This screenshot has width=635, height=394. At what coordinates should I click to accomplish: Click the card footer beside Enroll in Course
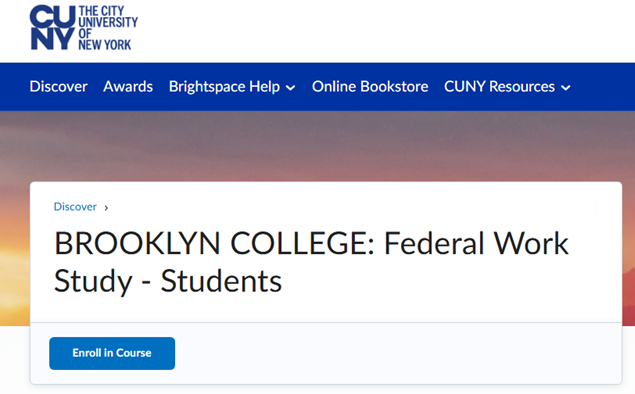(397, 353)
